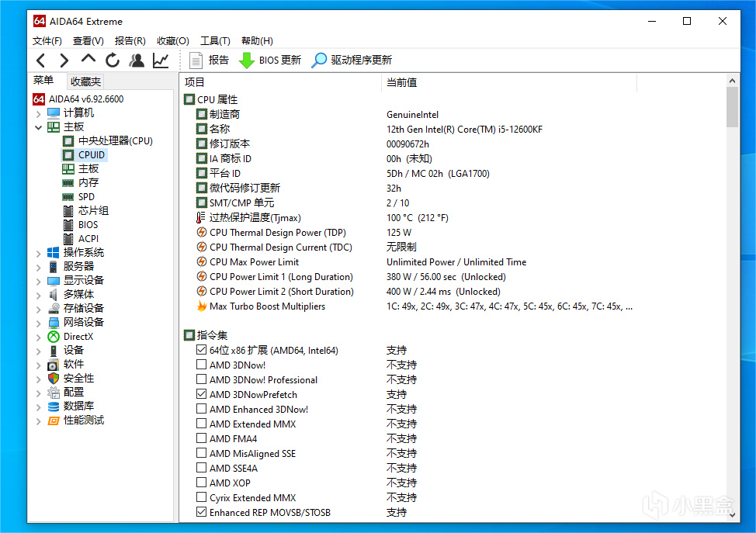Viewport: 756px width, 533px height.
Task: Expand the 软件 tree node
Action: pos(39,365)
